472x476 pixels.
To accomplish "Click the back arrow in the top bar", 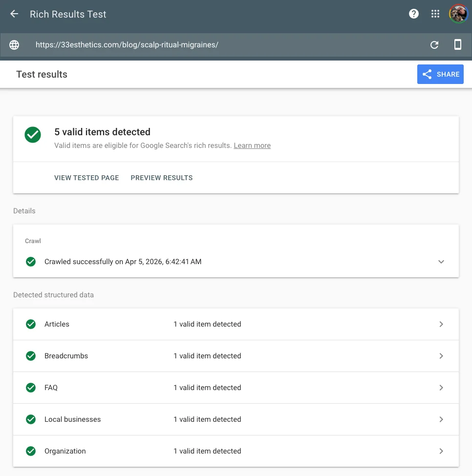I will [14, 14].
